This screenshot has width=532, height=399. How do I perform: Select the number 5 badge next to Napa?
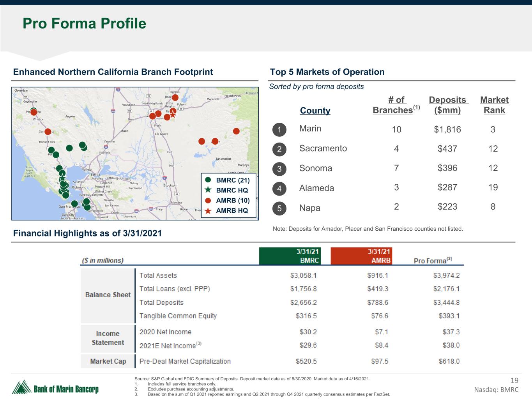(x=279, y=208)
